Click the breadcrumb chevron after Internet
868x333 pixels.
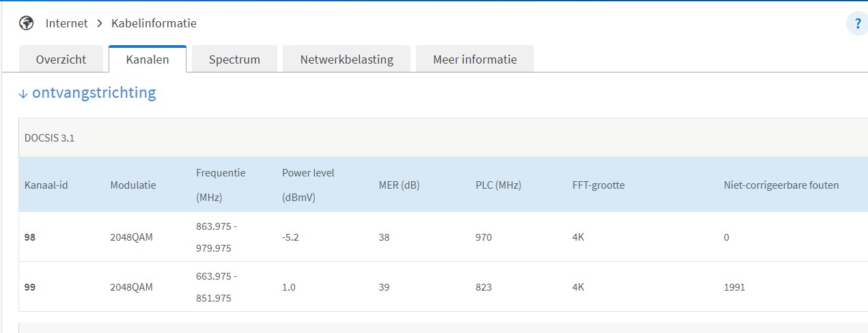(100, 23)
